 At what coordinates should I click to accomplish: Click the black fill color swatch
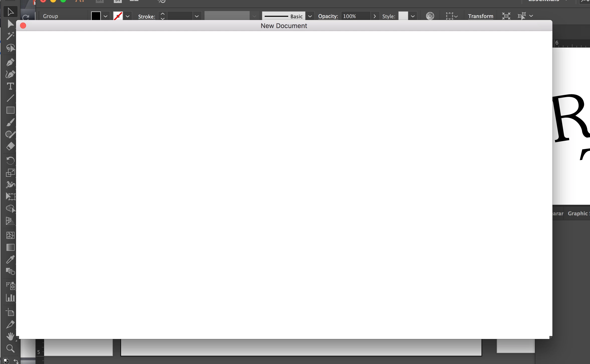(x=96, y=16)
